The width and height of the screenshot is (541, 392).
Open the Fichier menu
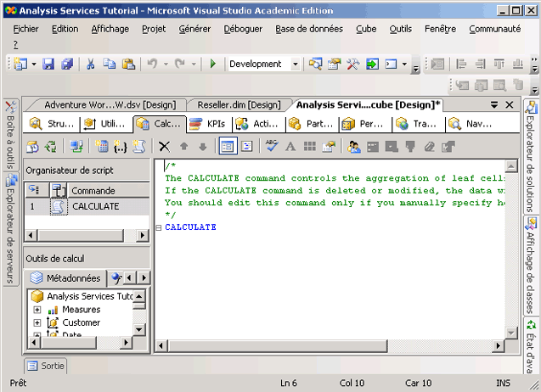click(25, 29)
